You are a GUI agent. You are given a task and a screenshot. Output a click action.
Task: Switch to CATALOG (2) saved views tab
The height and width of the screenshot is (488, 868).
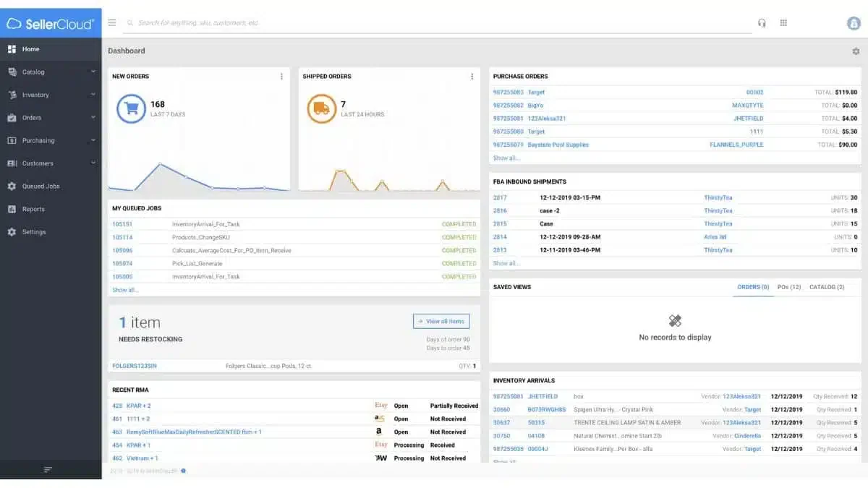(827, 287)
